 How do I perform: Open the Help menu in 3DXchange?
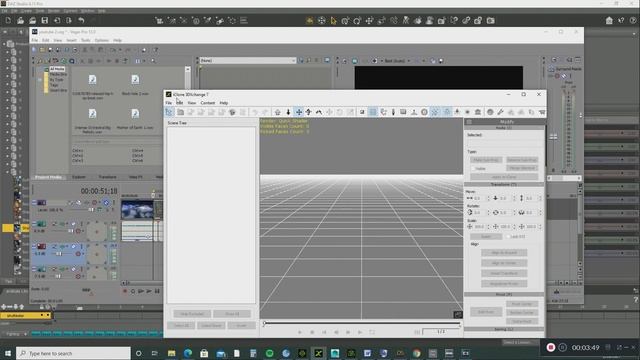pyautogui.click(x=224, y=103)
